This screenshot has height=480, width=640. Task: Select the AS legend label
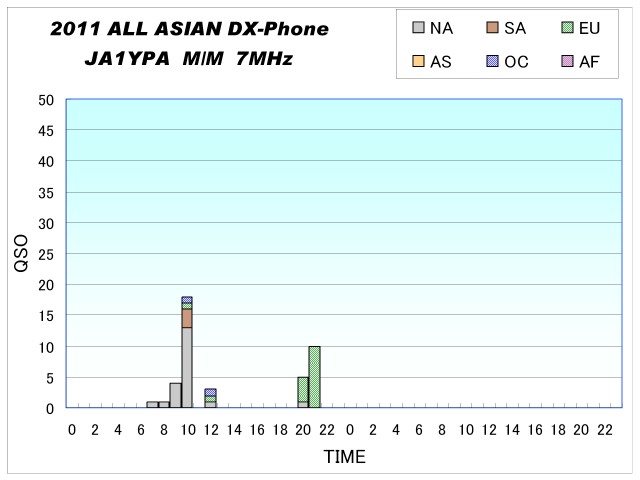click(441, 62)
